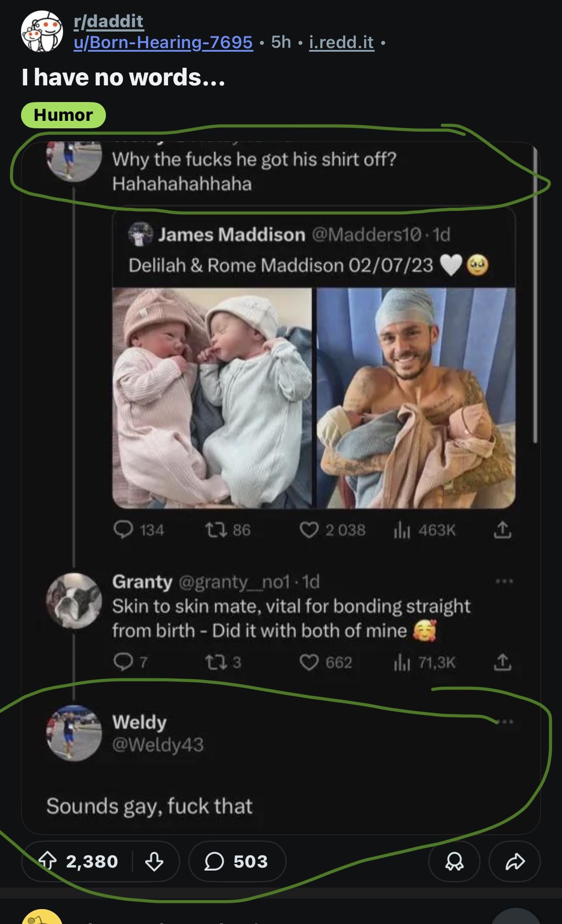This screenshot has width=562, height=924.
Task: Click the share icon on the Granty reply
Action: (x=502, y=662)
